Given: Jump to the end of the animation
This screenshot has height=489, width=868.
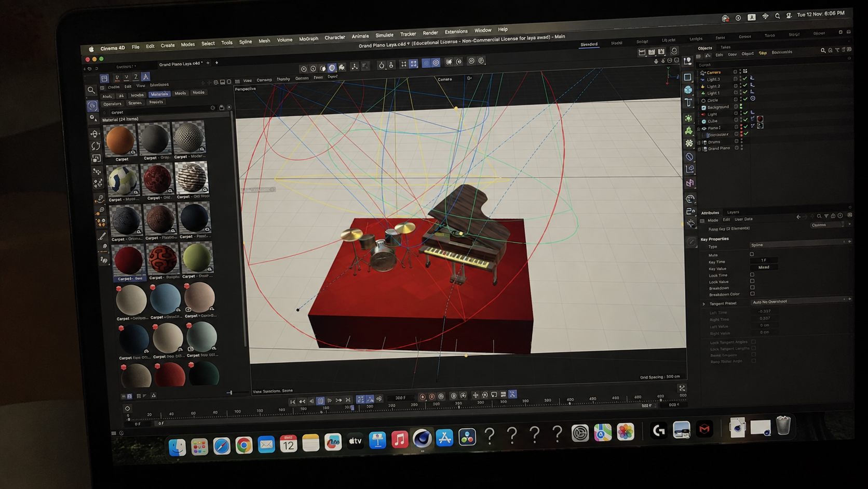Looking at the screenshot, I should [x=348, y=400].
